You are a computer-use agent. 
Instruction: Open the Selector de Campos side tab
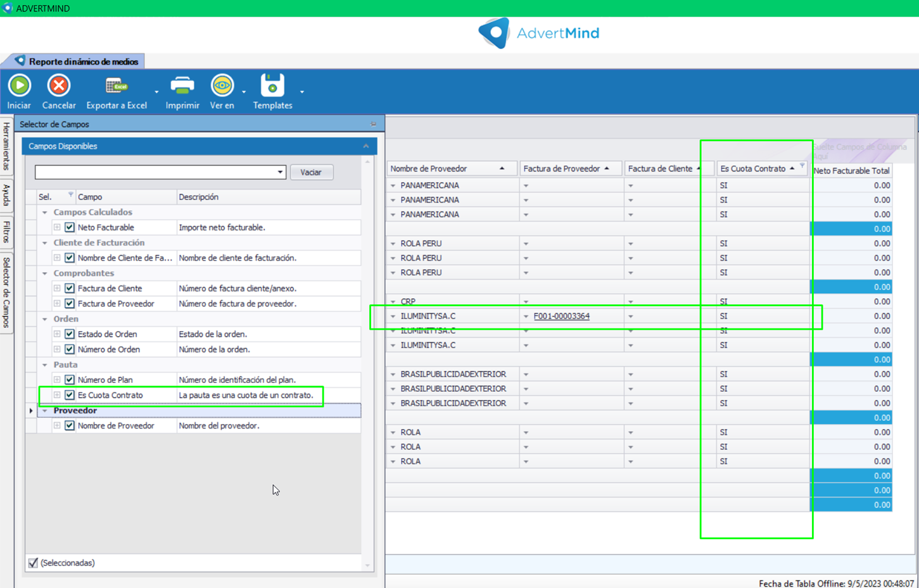pos(6,292)
